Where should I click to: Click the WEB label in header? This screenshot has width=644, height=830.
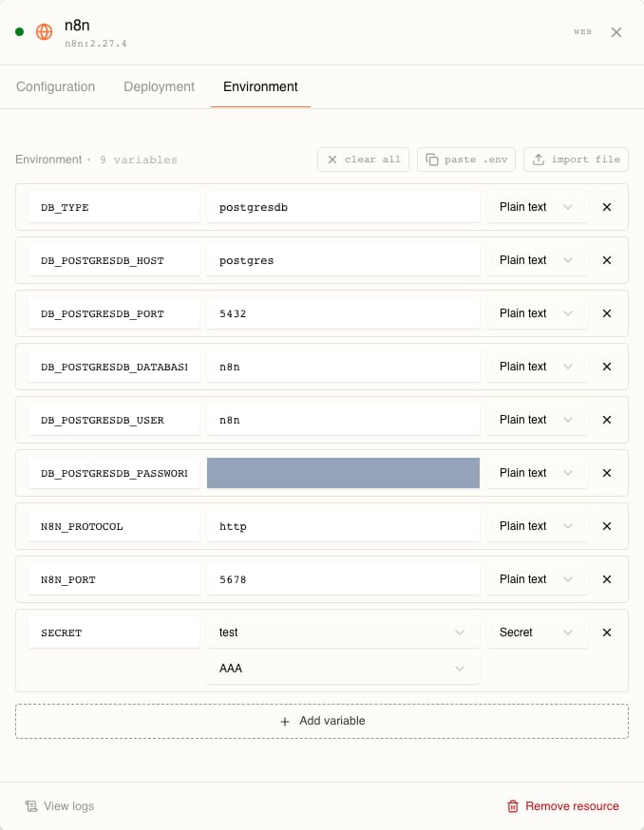582,31
